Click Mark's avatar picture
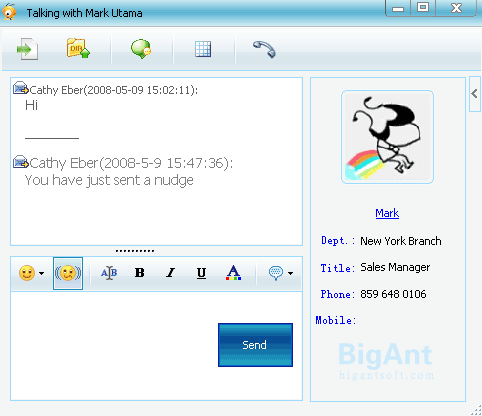482x416 pixels. 387,137
